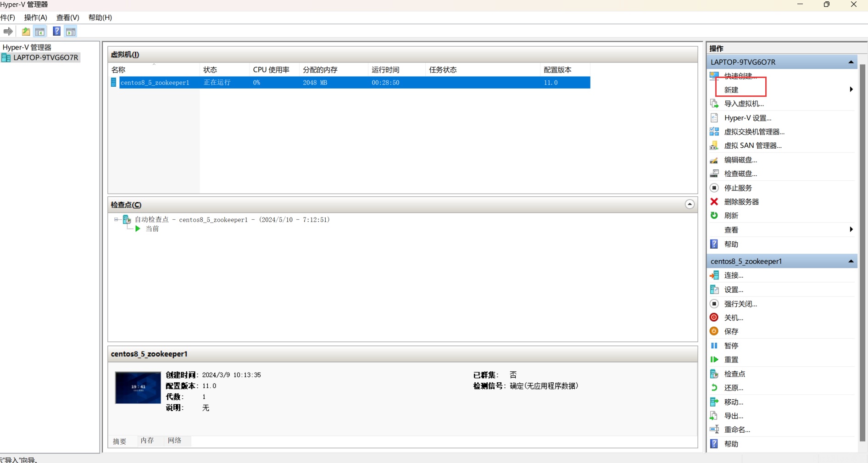Click the blue help toolbar icon
Viewport: 868px width, 463px height.
[56, 31]
